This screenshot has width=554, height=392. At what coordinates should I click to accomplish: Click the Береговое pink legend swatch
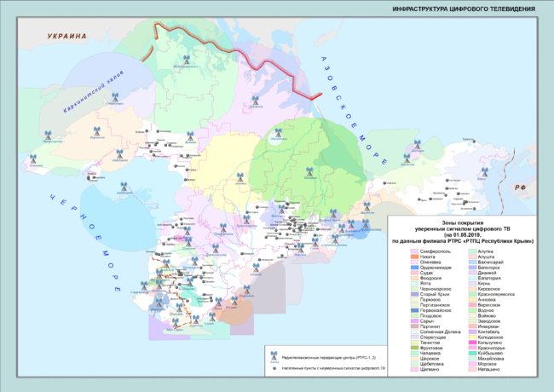point(472,305)
